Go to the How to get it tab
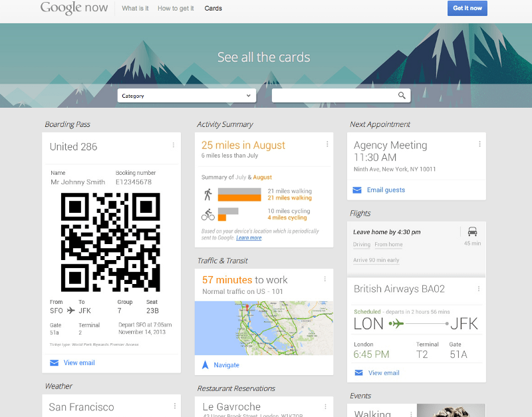The height and width of the screenshot is (417, 532). (176, 9)
